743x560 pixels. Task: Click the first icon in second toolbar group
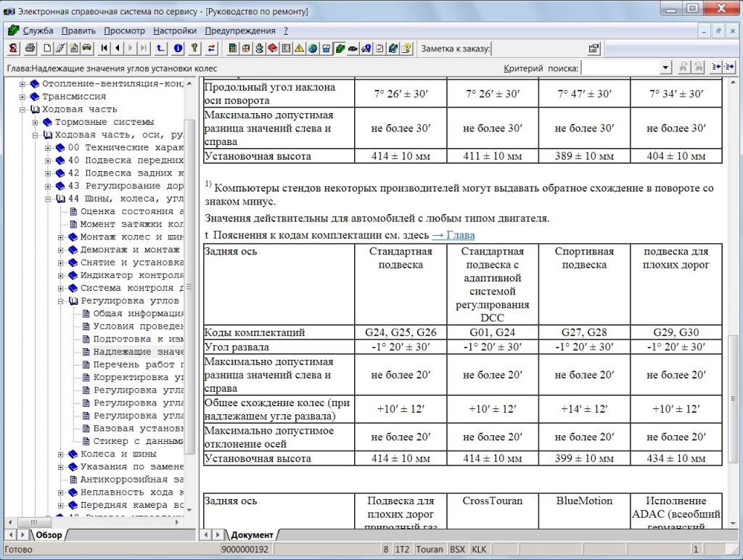pos(233,49)
